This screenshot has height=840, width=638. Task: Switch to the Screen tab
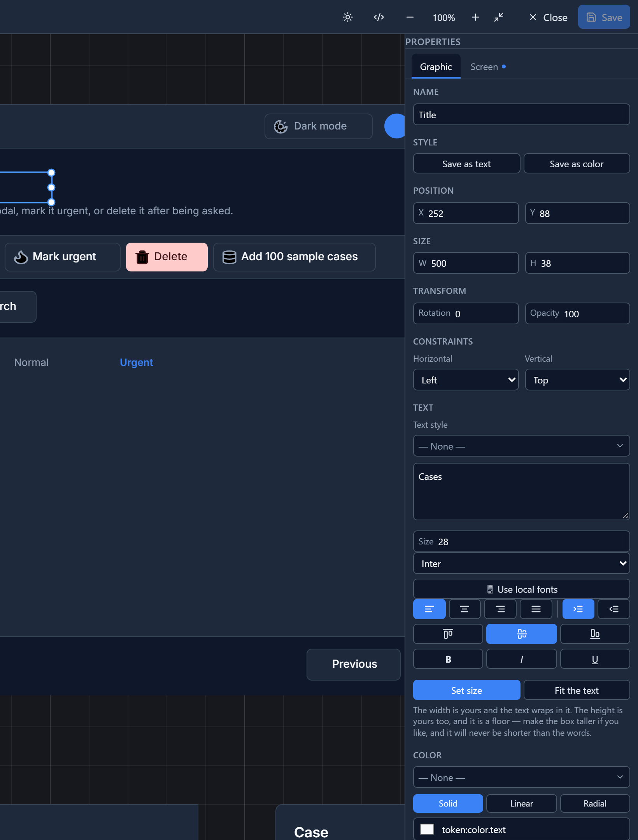(x=488, y=66)
